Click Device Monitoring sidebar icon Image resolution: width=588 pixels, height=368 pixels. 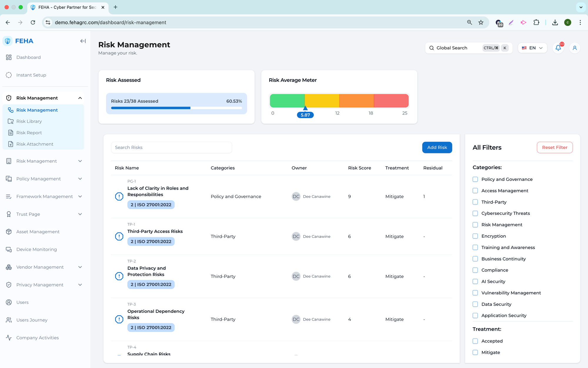tap(9, 249)
